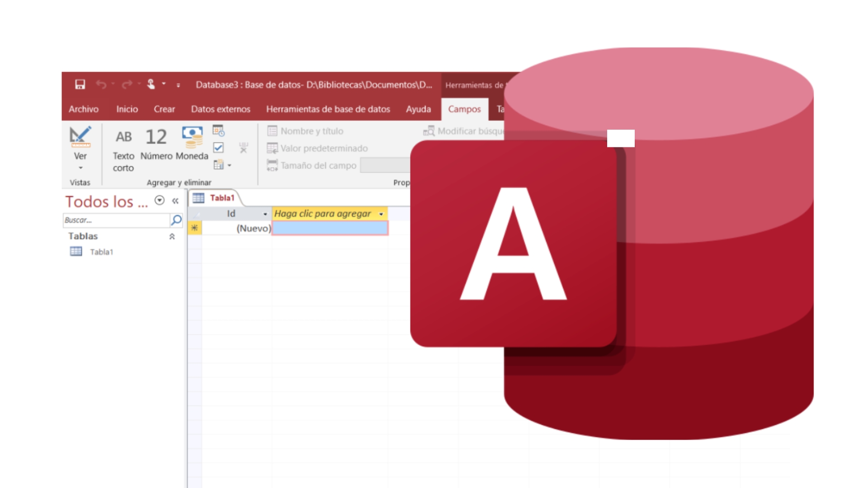Open the Datos externos ribbon tab

click(x=221, y=109)
